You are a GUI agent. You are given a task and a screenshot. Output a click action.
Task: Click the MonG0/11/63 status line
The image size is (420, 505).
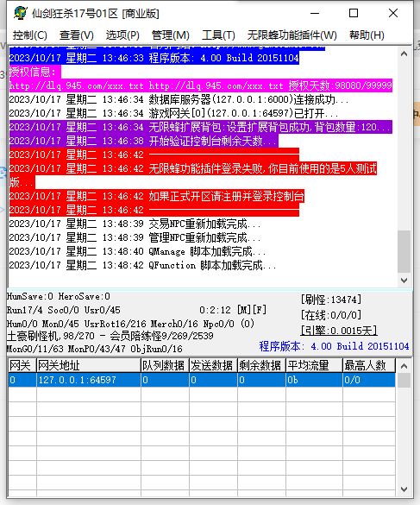94,349
